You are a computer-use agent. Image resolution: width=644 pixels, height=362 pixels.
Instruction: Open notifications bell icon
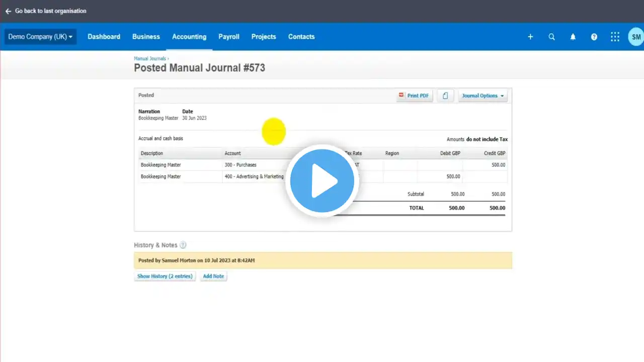point(573,37)
